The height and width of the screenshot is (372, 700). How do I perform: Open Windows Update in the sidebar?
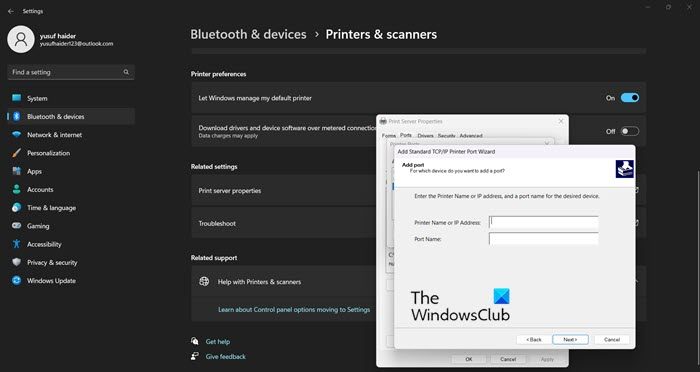(x=71, y=281)
